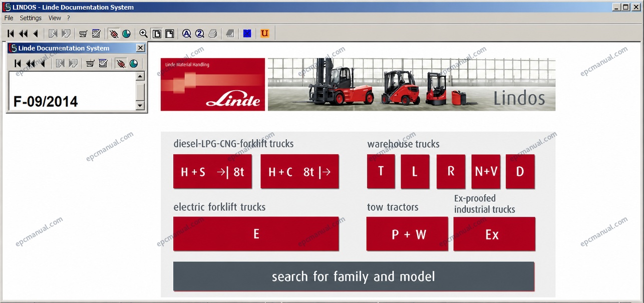The height and width of the screenshot is (303, 644).
Task: Open electric forklift trucks 'E' category
Action: pos(256,234)
